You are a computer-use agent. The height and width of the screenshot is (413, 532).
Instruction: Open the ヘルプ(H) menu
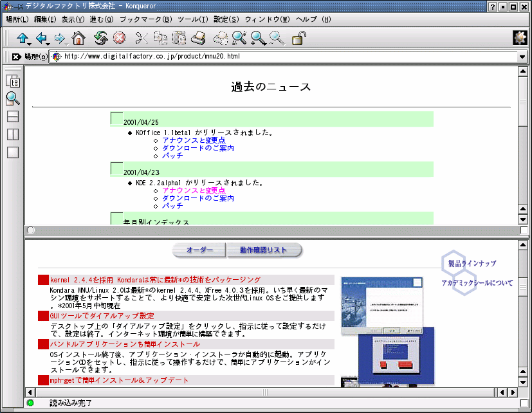click(x=313, y=19)
